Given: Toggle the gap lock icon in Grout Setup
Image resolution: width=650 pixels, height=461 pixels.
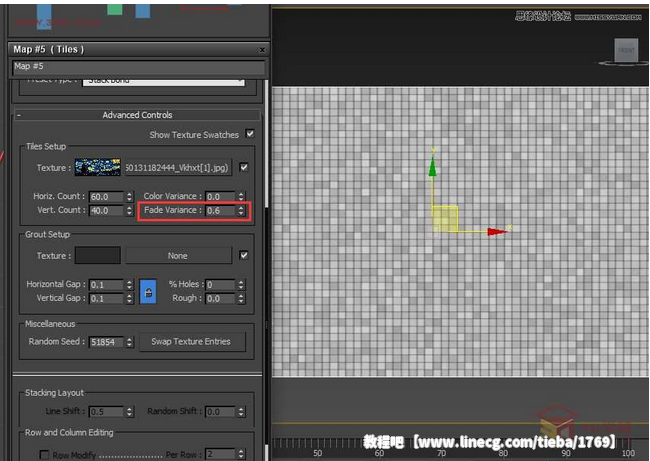Looking at the screenshot, I should [x=148, y=292].
